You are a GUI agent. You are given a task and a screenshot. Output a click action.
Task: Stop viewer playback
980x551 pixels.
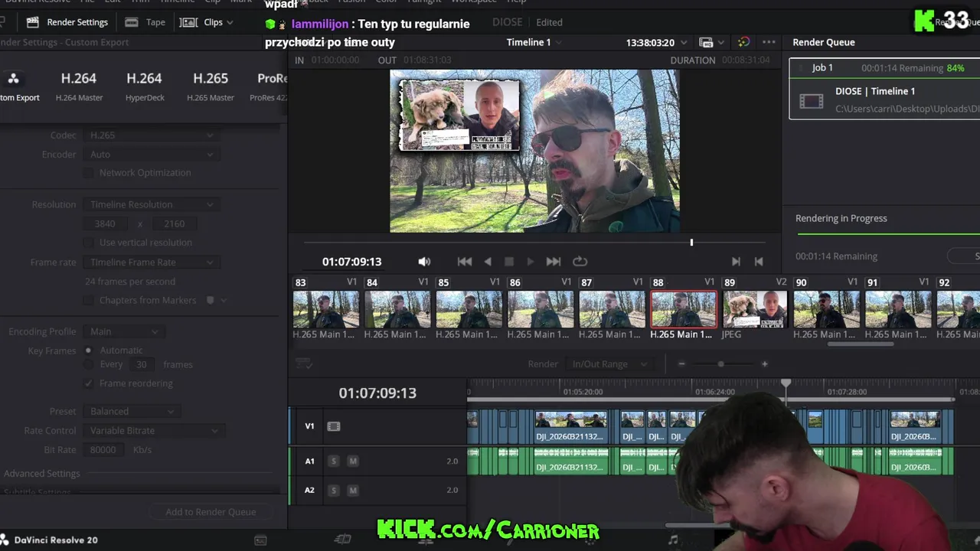(509, 262)
